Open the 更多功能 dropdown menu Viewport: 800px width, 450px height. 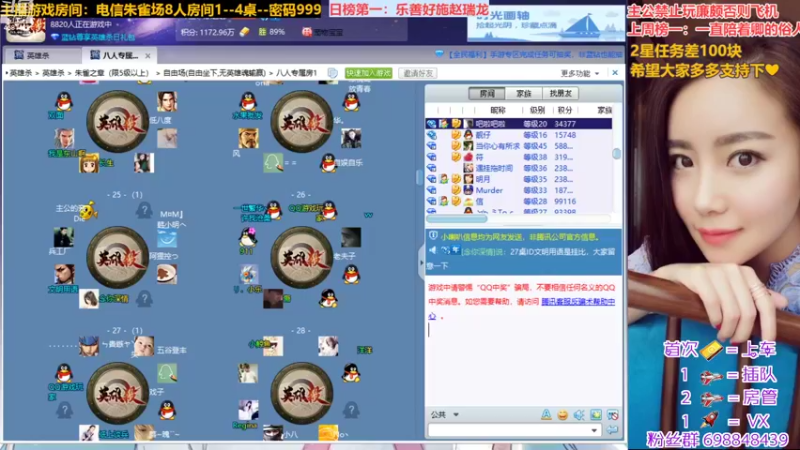(580, 73)
